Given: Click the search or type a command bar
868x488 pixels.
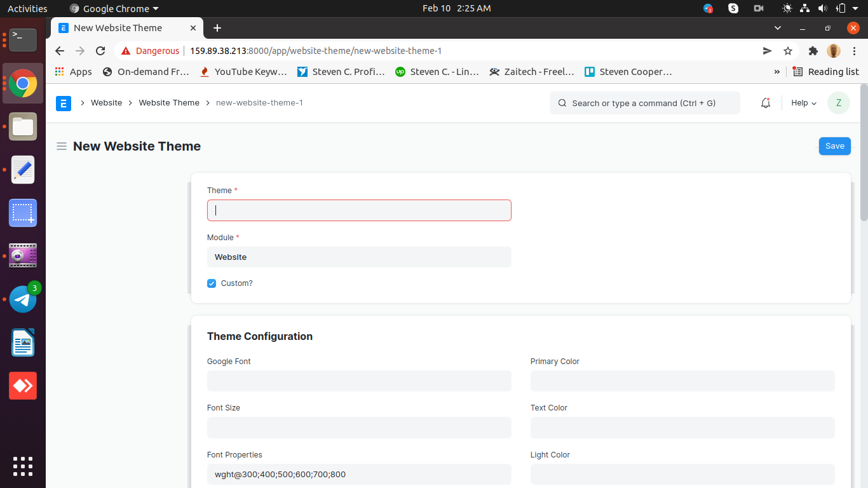Looking at the screenshot, I should coord(644,102).
